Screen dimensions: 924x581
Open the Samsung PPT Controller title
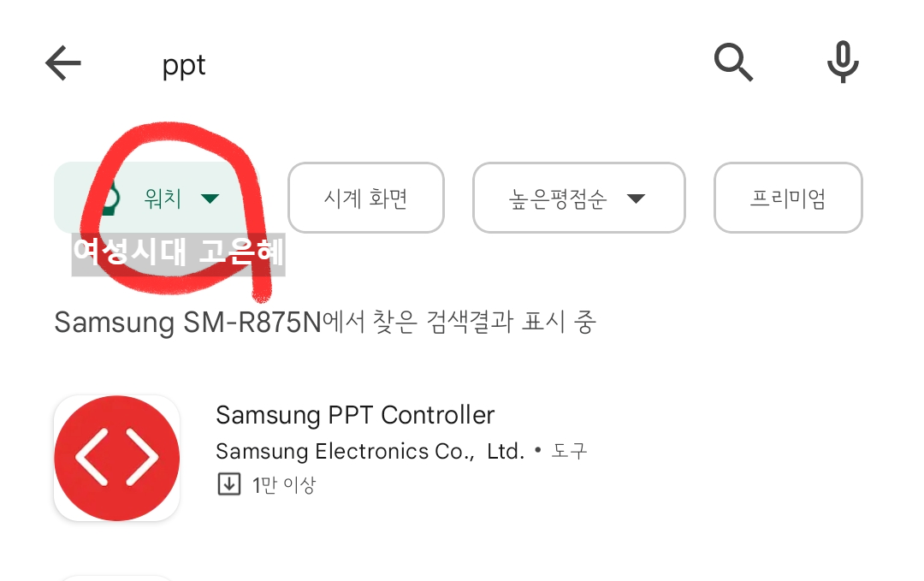pyautogui.click(x=355, y=415)
